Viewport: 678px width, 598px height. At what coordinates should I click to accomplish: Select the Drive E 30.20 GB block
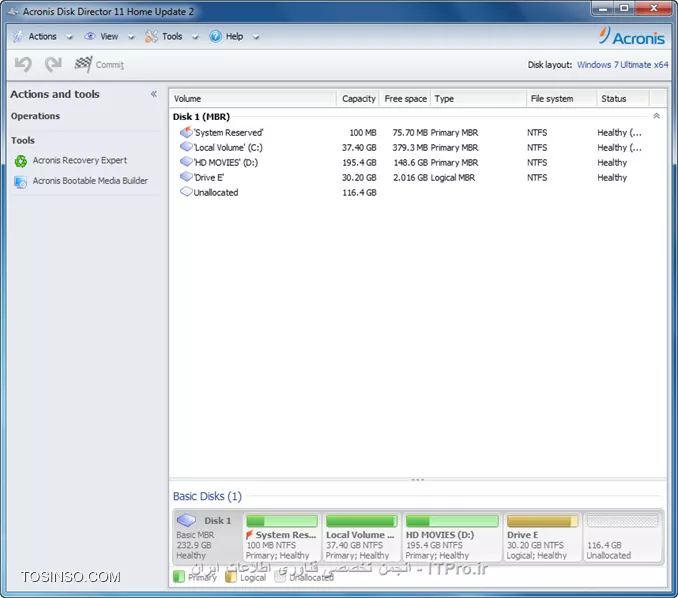(542, 537)
